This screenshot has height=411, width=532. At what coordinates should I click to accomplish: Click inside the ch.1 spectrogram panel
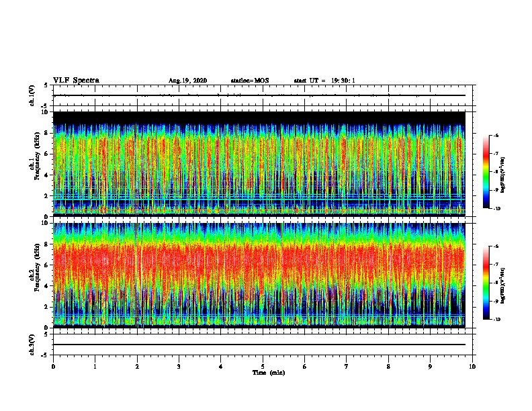[x=259, y=164]
